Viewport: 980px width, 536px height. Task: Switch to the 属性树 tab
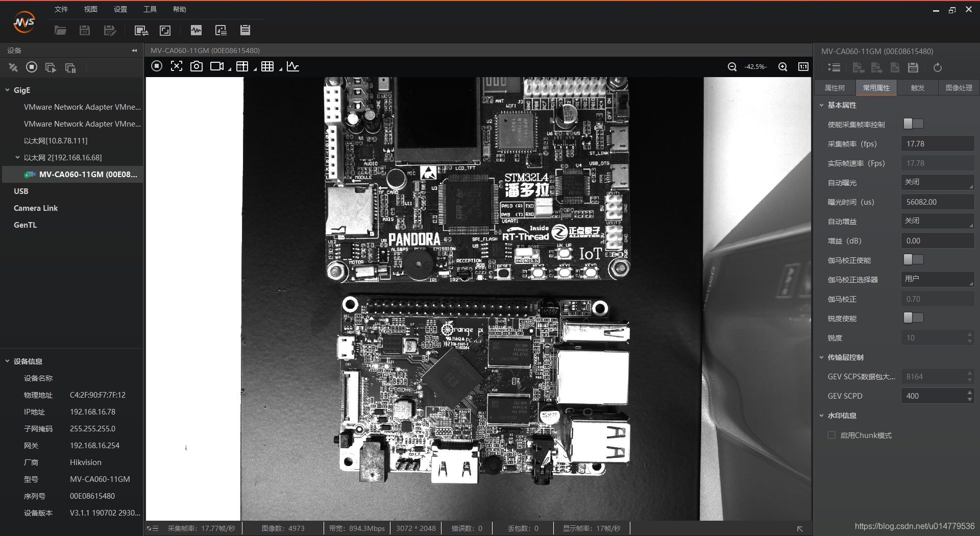point(835,88)
